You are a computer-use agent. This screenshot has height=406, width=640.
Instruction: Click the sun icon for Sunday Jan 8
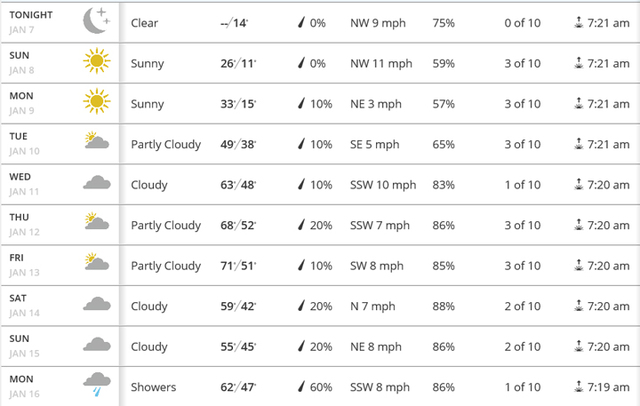[97, 61]
